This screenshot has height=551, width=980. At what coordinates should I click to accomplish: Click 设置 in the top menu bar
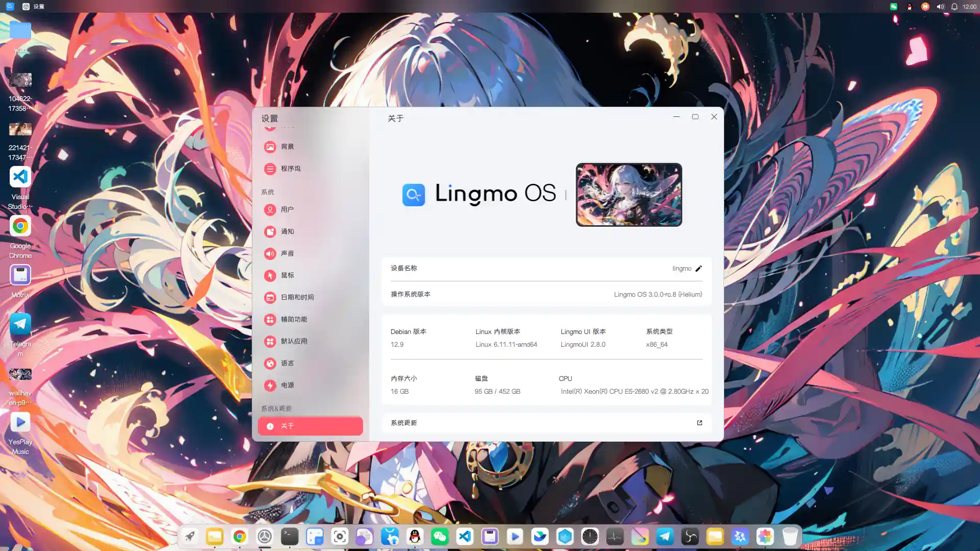38,6
